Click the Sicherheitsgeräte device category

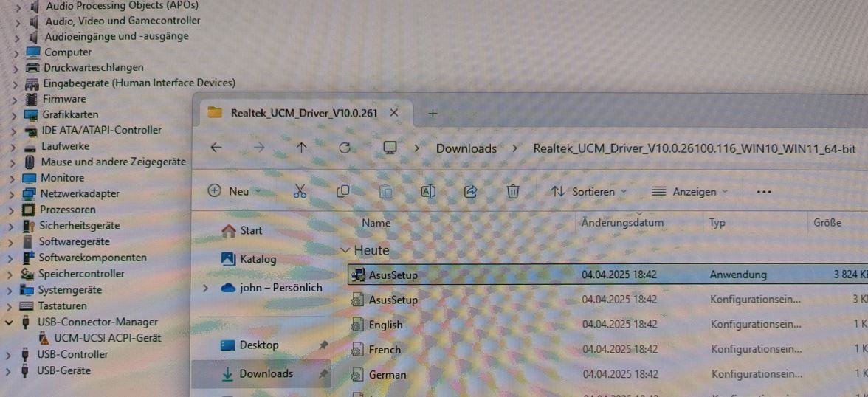[x=70, y=226]
